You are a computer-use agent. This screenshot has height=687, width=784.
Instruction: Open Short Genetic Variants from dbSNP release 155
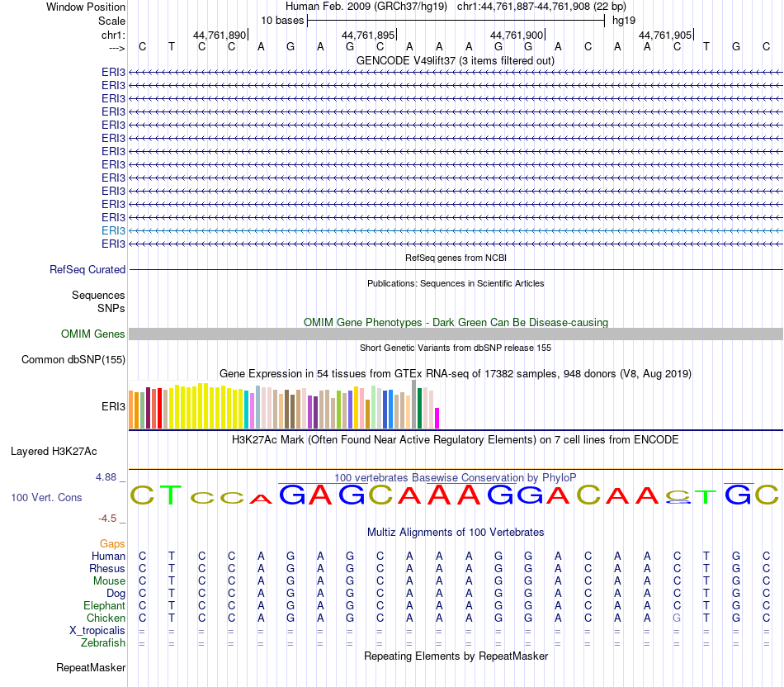click(456, 348)
